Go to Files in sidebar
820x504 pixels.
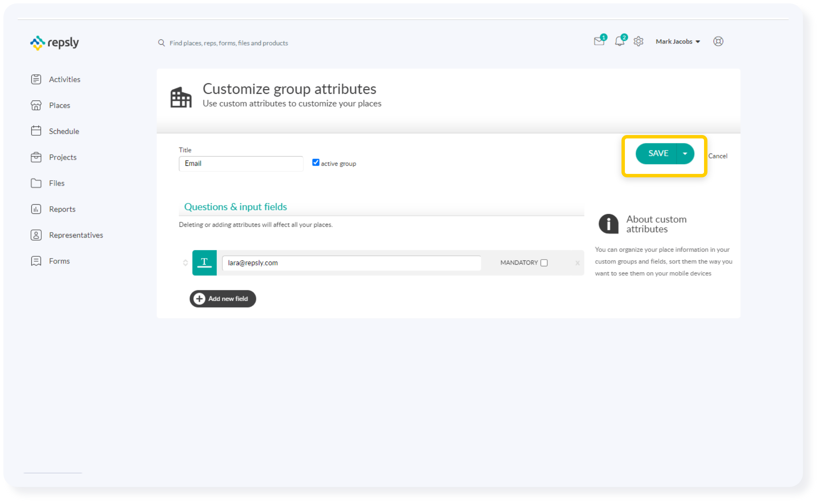point(57,183)
